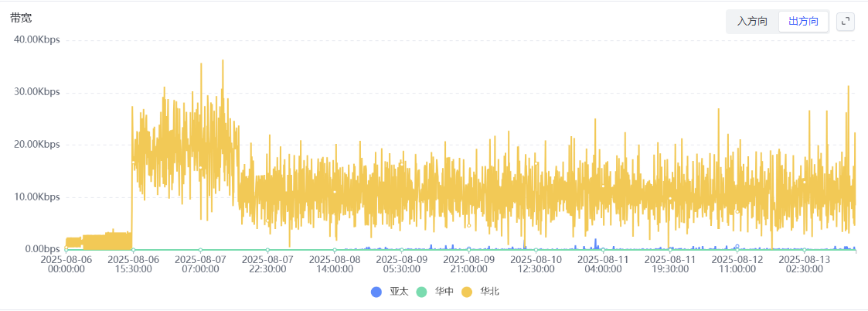
Task: Select the 2025-08-09 21:00:00 time label
Action: point(468,264)
